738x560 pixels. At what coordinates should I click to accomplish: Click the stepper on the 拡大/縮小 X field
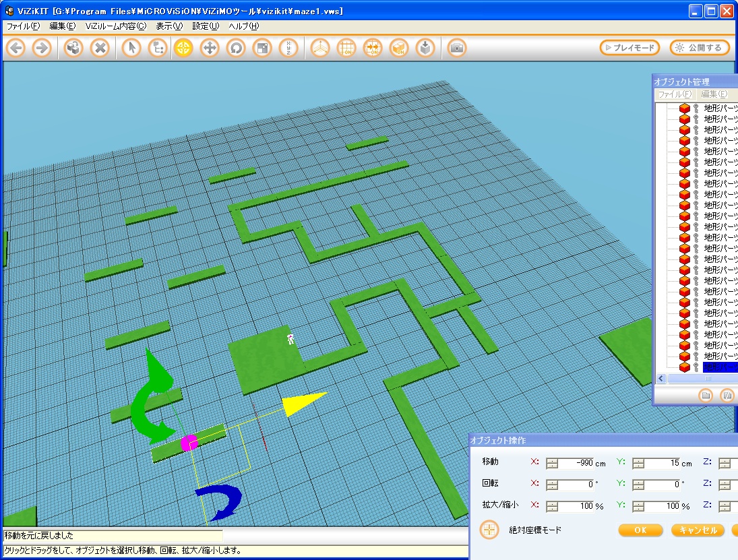(552, 506)
